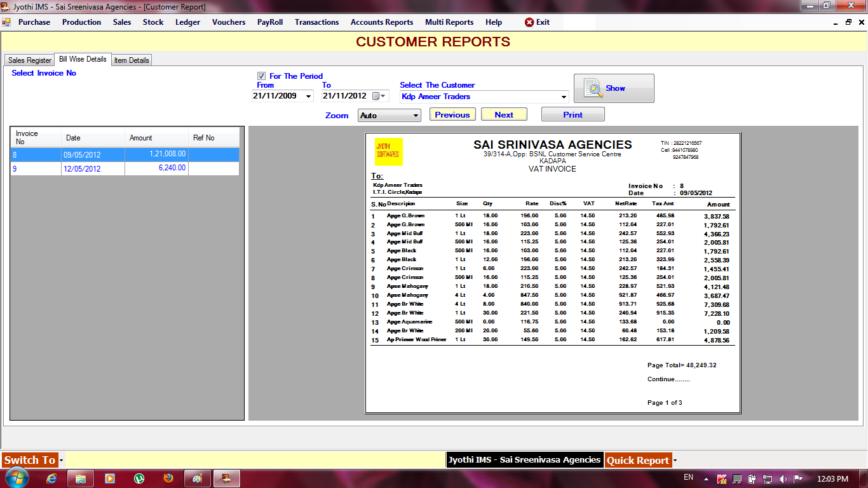Click the 6,240.00 amount cell
The image size is (868, 488).
coord(157,168)
